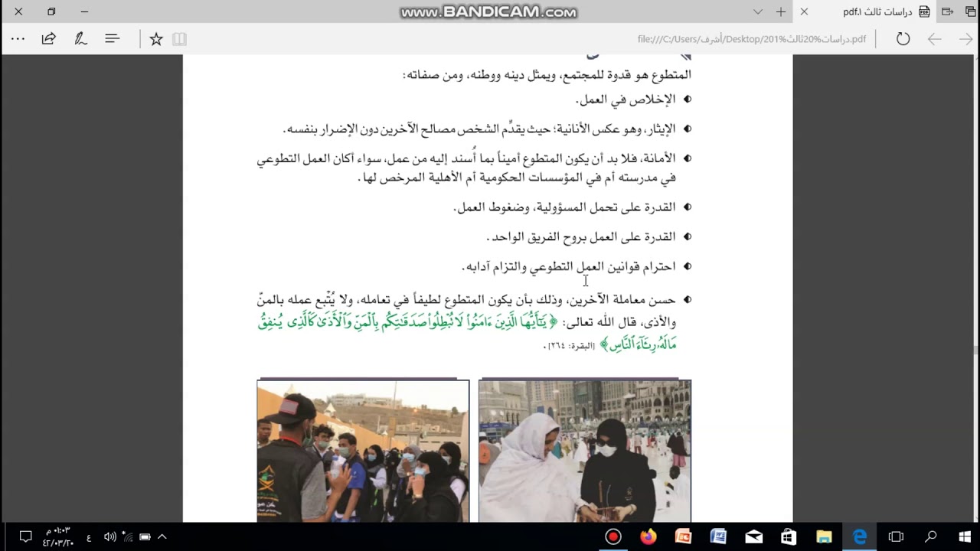
Task: Open the Hub favorites list icon
Action: click(x=113, y=38)
